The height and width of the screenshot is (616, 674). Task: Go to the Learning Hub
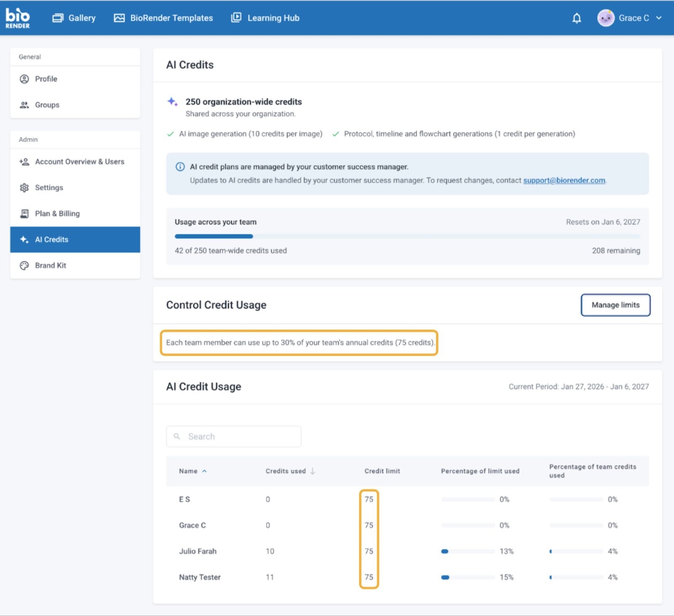pos(265,18)
